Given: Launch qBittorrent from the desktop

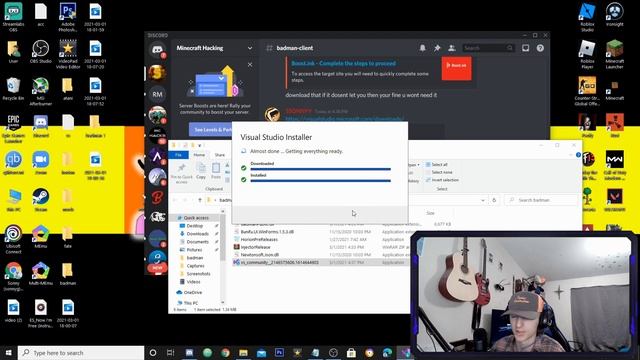Looking at the screenshot, I should coord(13,163).
